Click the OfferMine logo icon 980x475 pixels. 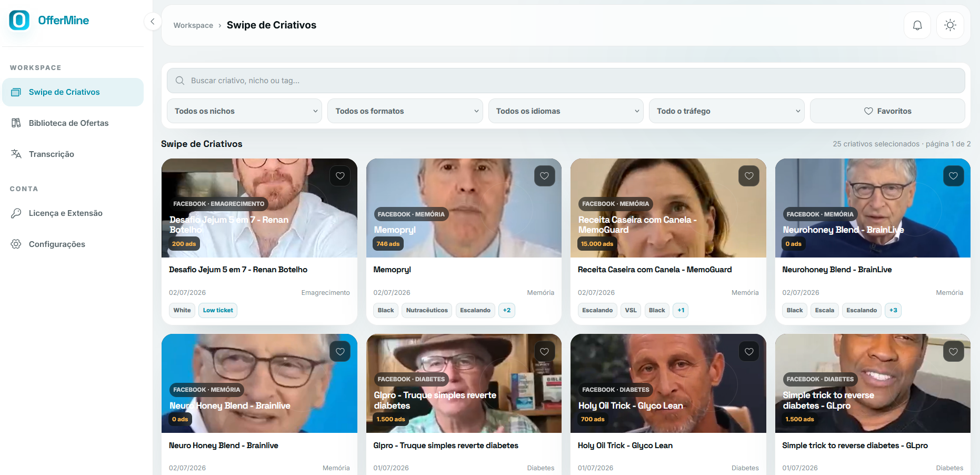click(x=19, y=20)
